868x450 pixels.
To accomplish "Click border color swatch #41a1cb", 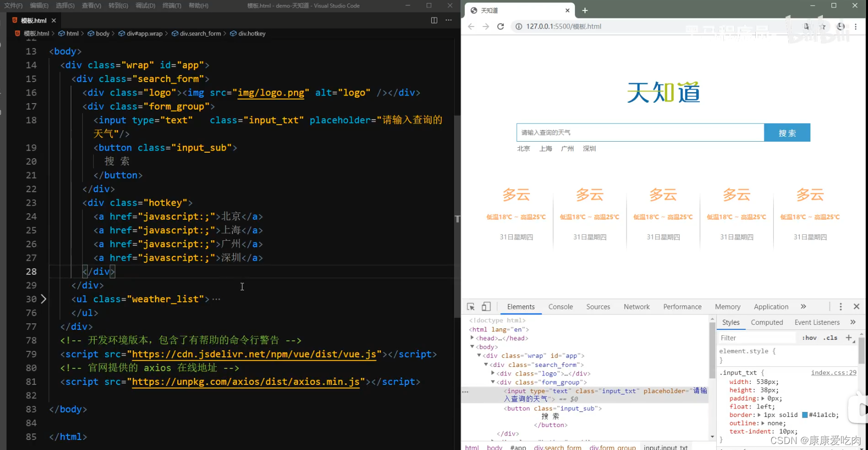I will click(x=805, y=415).
